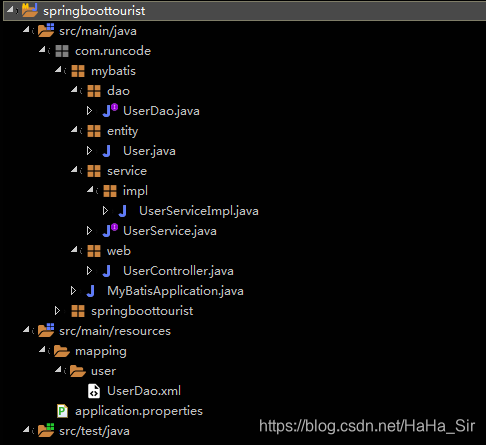
Task: Select the src/main/resources label
Action: (x=115, y=331)
